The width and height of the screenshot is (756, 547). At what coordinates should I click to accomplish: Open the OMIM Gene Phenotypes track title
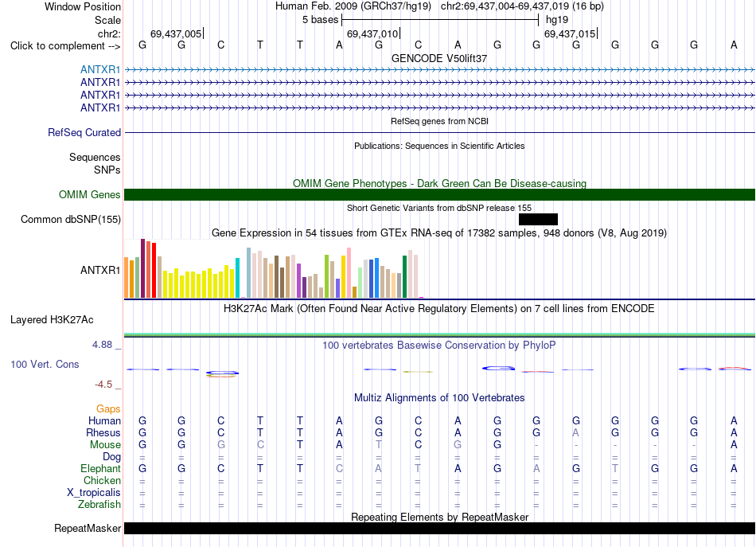click(x=439, y=183)
